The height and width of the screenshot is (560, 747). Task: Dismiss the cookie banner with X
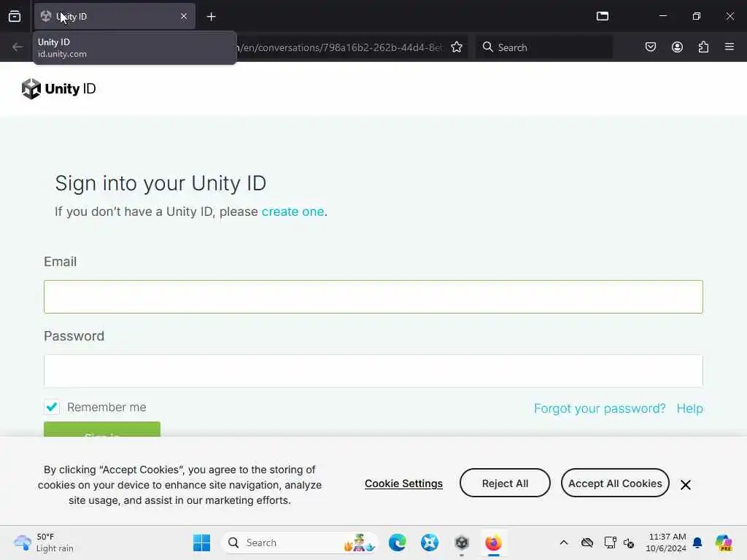(686, 485)
